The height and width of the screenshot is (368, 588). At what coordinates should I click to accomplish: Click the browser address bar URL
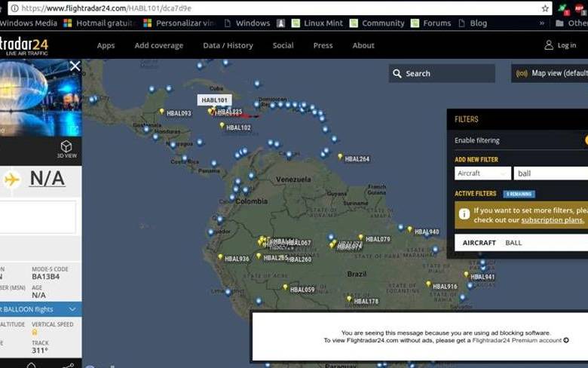tap(106, 8)
